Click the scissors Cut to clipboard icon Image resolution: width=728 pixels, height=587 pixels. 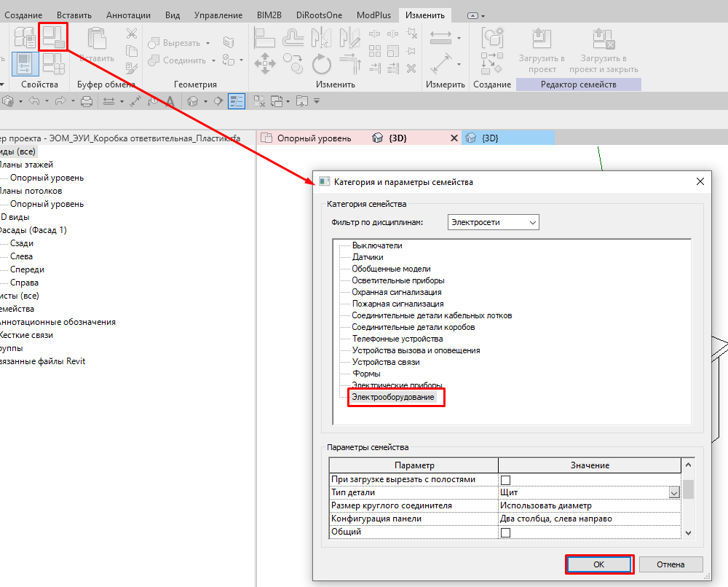coord(132,34)
